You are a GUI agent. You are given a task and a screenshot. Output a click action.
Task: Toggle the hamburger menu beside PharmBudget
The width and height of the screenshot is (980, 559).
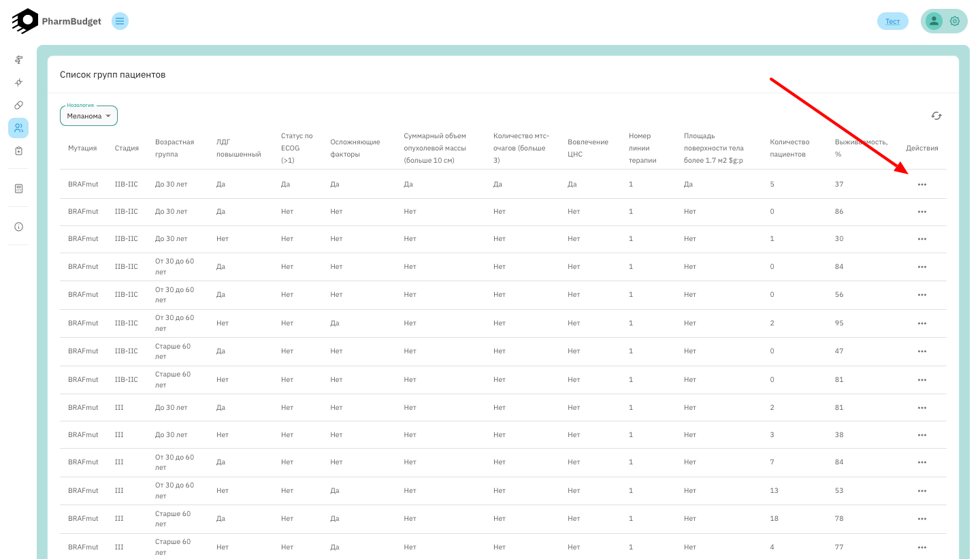[120, 21]
